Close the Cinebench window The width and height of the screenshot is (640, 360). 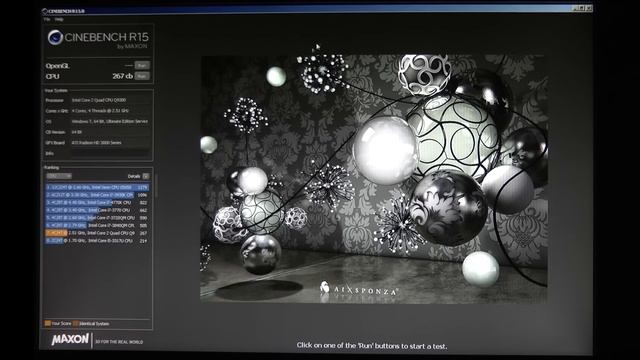coord(588,8)
